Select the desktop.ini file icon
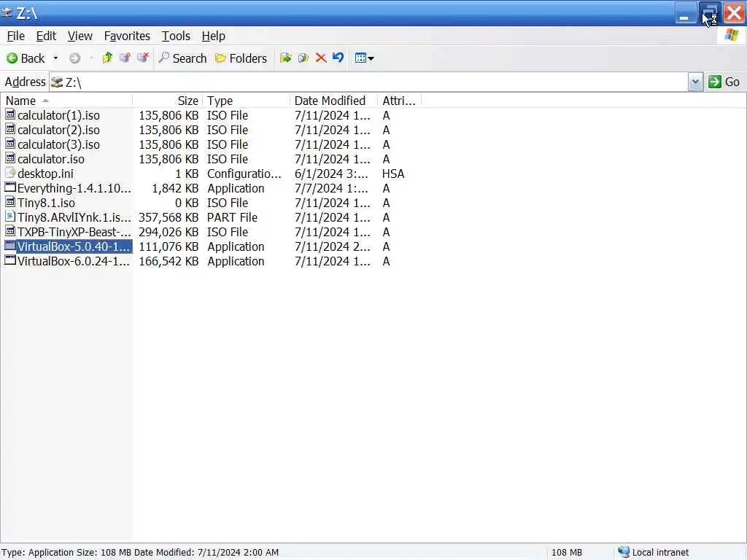 [10, 174]
